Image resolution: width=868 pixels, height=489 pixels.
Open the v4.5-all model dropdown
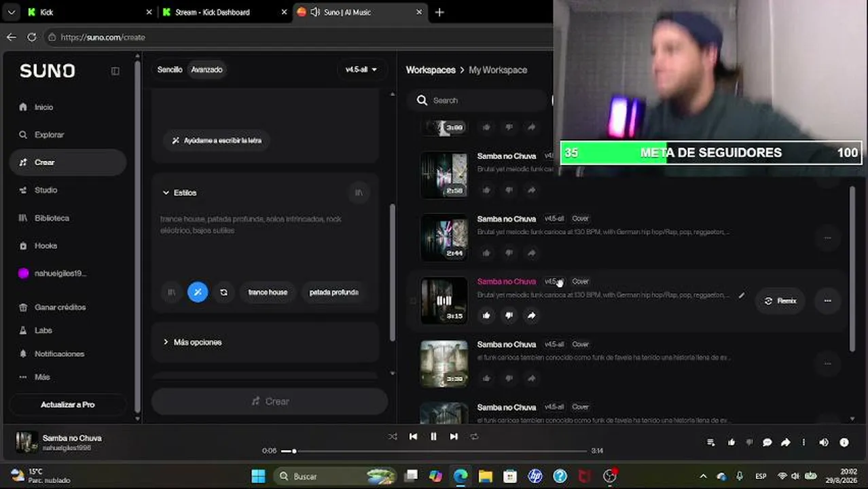pos(361,70)
